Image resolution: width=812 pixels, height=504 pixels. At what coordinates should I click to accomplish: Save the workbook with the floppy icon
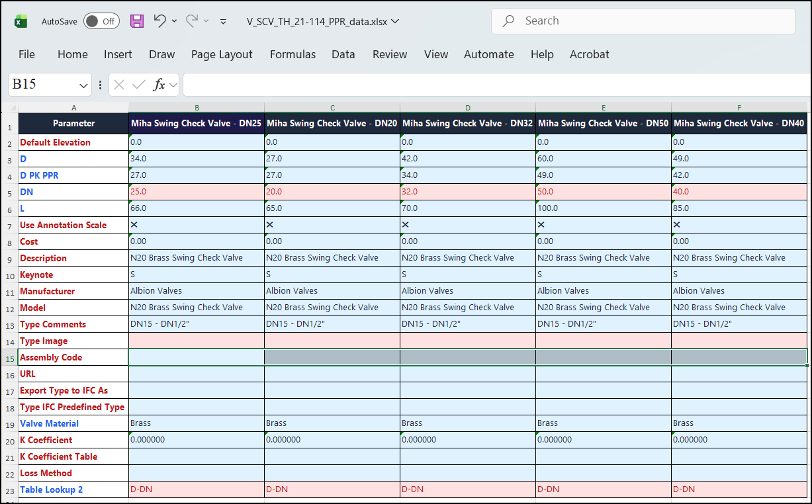tap(137, 21)
